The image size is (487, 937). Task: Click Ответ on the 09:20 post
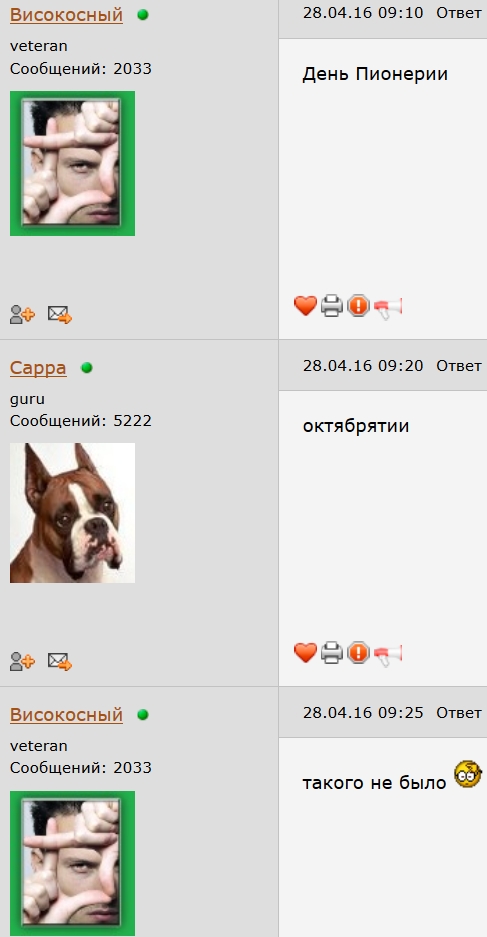tap(458, 366)
